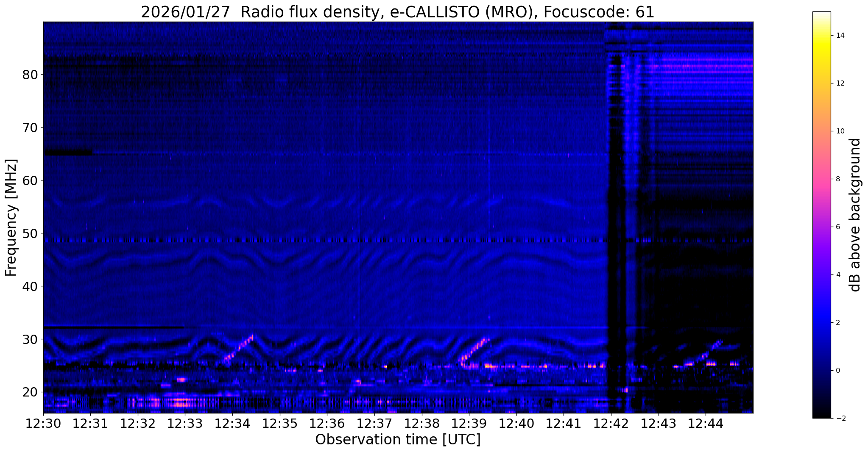The height and width of the screenshot is (452, 868).
Task: Click the 12:44 time tick label
Action: [x=706, y=423]
